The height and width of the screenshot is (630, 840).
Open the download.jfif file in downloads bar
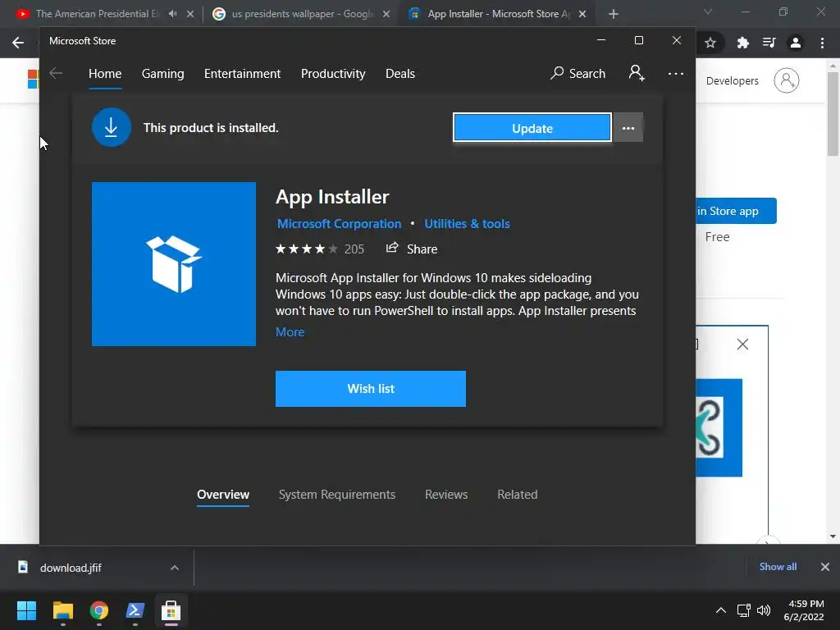pos(71,568)
